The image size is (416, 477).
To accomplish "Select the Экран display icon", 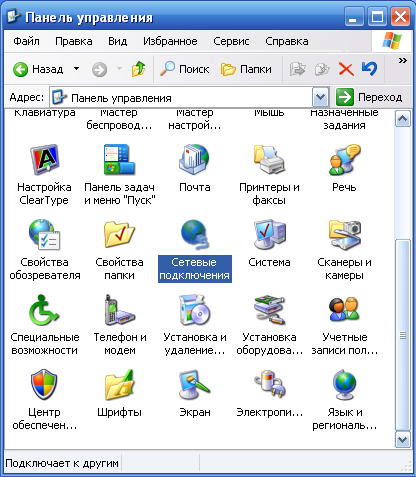I will tap(195, 385).
